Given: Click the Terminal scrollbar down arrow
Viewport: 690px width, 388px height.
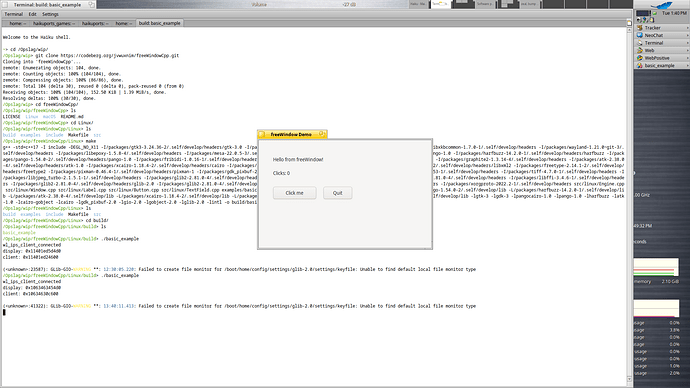Looking at the screenshot, I should click(x=629, y=379).
